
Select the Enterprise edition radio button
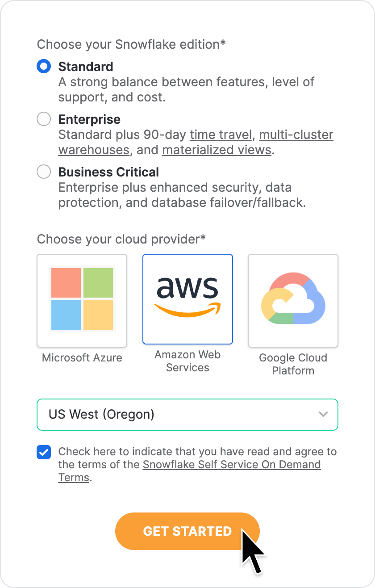click(x=44, y=119)
